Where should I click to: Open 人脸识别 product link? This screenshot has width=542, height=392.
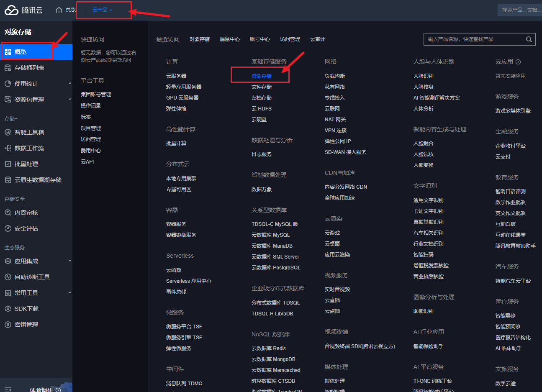point(424,76)
